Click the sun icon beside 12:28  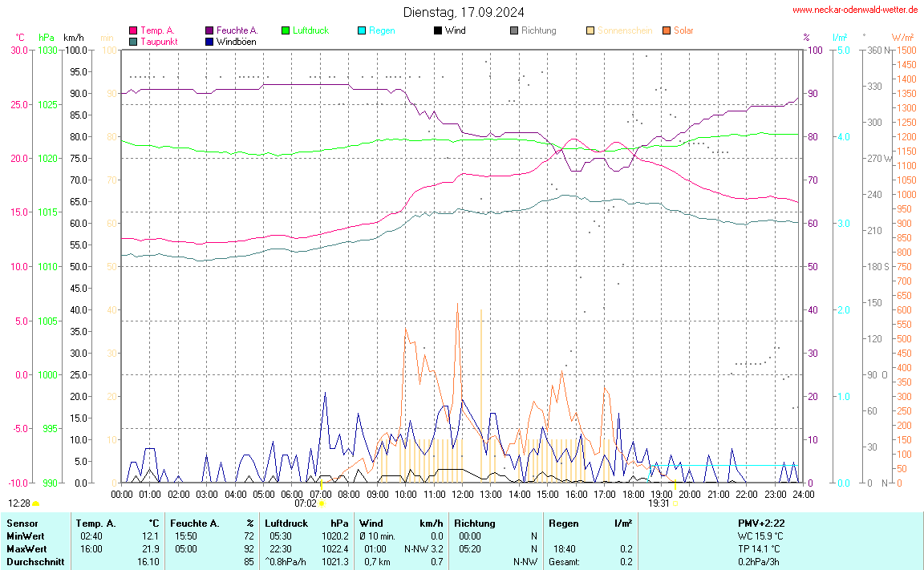click(36, 503)
